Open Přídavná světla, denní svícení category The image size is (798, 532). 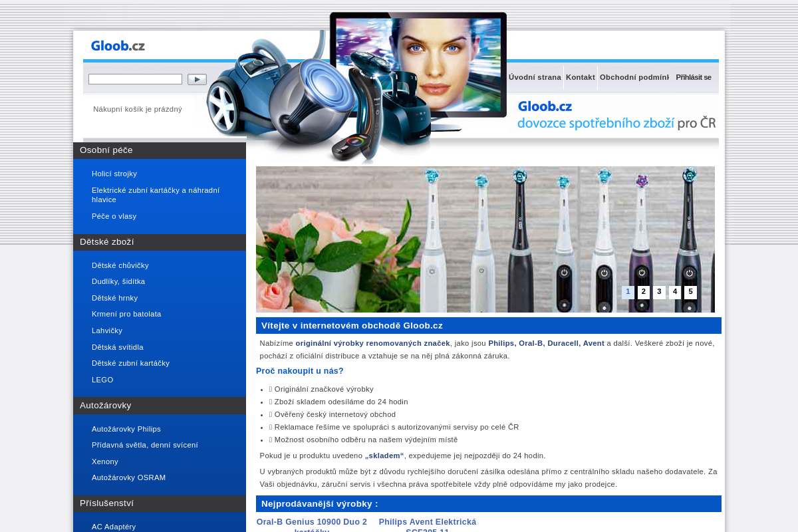coord(145,445)
